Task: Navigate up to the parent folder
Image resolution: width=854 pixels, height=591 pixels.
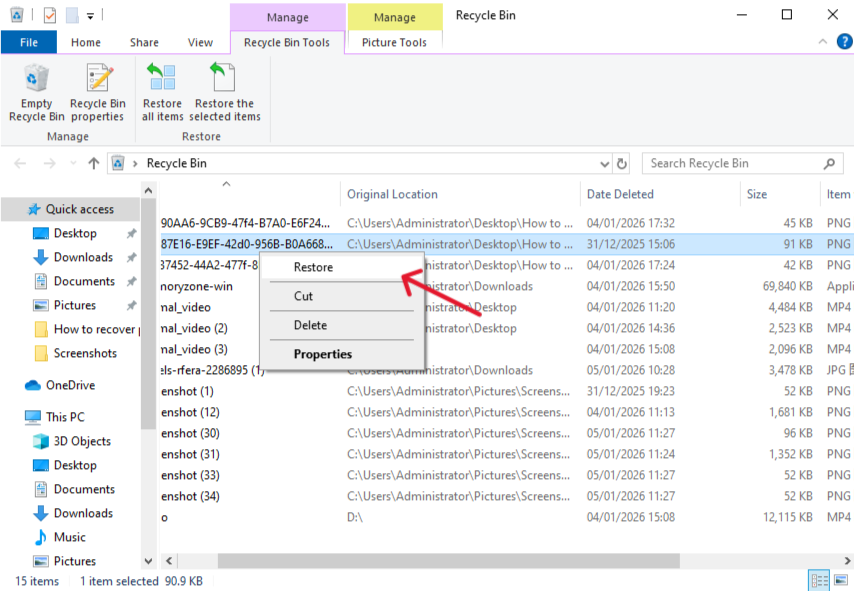Action: pyautogui.click(x=94, y=163)
